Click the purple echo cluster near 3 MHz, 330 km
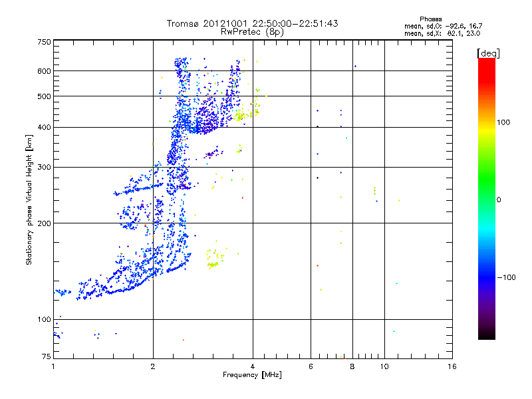 point(213,154)
